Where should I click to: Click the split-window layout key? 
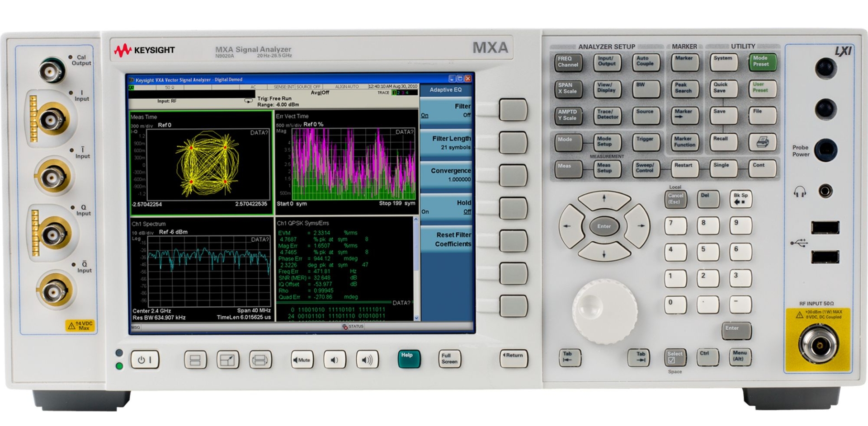(x=195, y=360)
